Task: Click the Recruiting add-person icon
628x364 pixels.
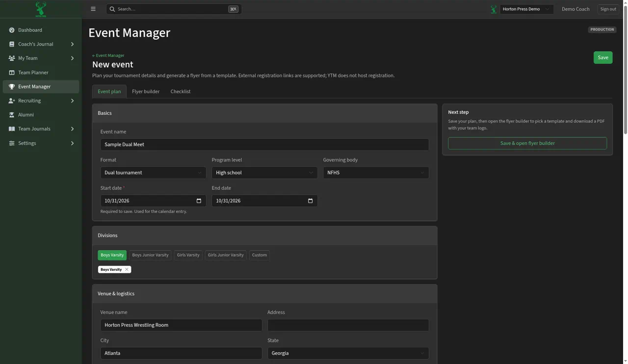Action: click(12, 101)
